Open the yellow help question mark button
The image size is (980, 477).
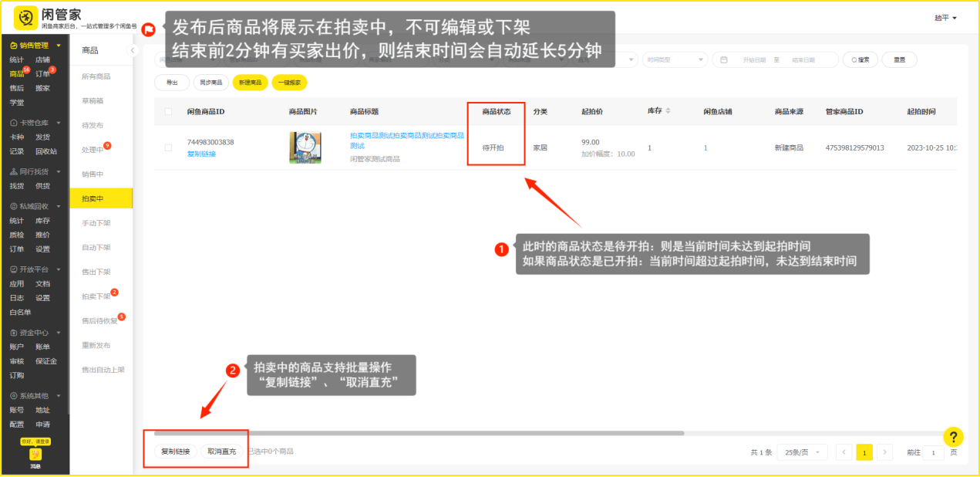pyautogui.click(x=953, y=437)
